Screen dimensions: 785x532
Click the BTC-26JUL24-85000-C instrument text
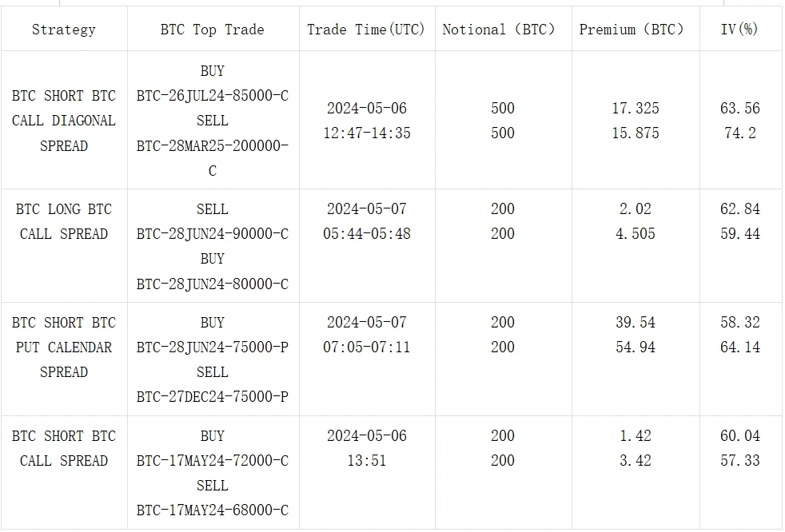[213, 96]
